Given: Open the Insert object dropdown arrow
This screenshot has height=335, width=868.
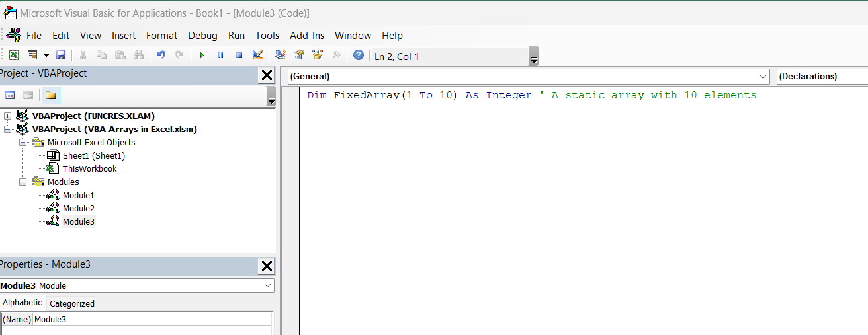Looking at the screenshot, I should click(46, 56).
